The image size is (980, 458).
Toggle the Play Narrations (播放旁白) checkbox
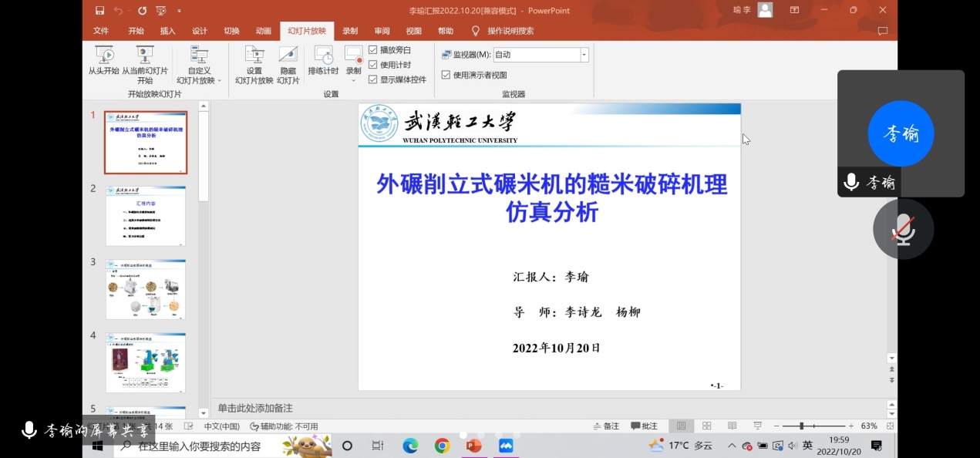click(x=373, y=50)
